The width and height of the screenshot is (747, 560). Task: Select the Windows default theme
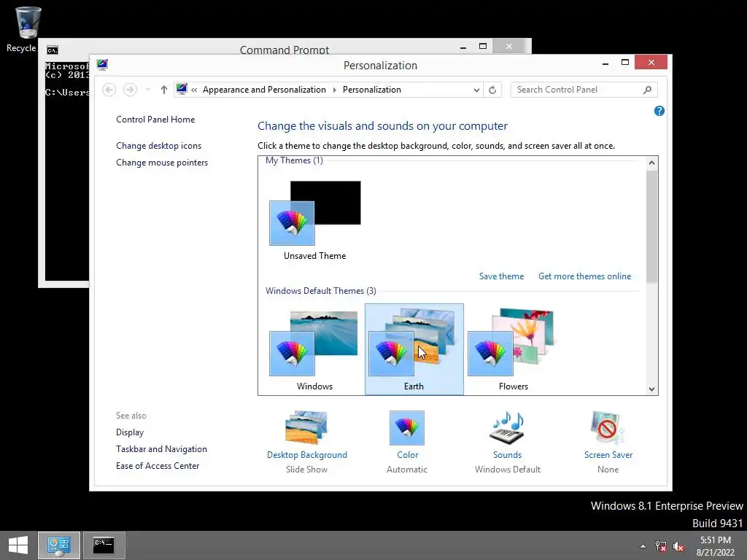pos(315,349)
